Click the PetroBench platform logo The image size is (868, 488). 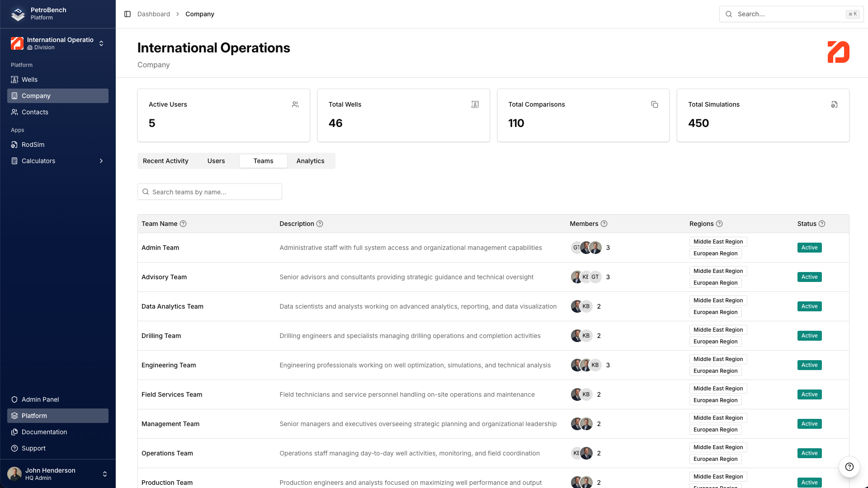(18, 14)
